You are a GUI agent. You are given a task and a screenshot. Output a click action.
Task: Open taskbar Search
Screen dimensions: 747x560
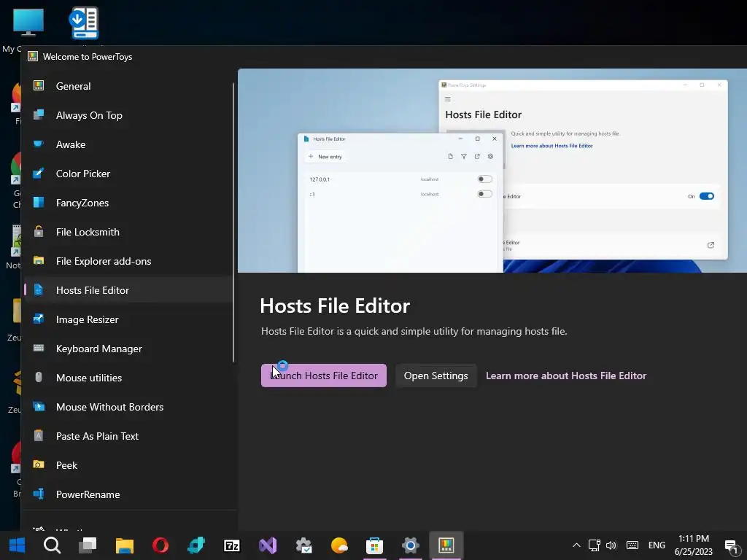52,545
